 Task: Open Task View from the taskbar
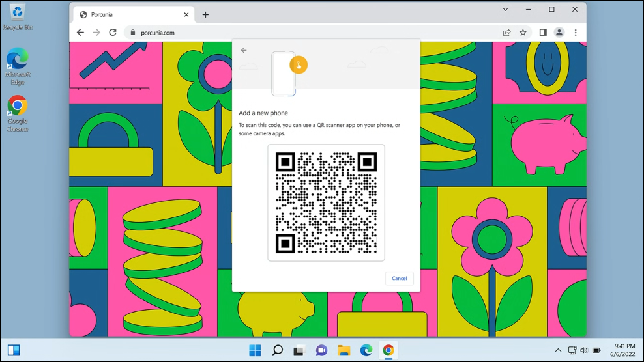pos(299,350)
